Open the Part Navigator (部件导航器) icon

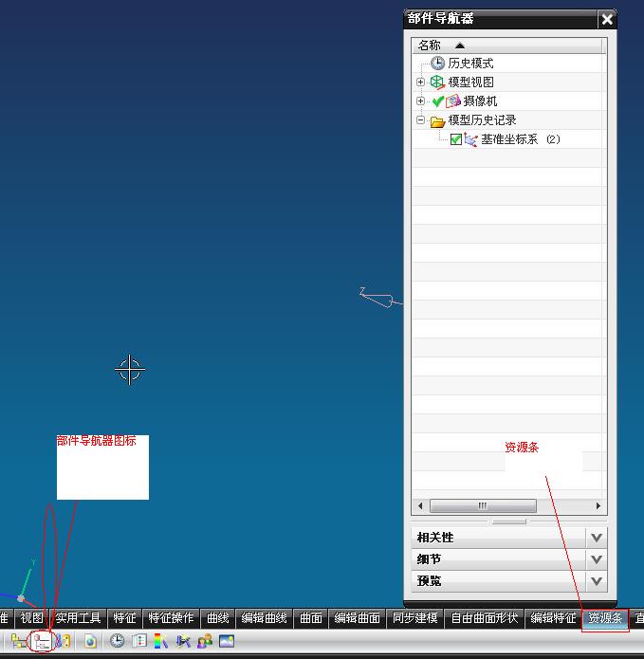(x=42, y=641)
